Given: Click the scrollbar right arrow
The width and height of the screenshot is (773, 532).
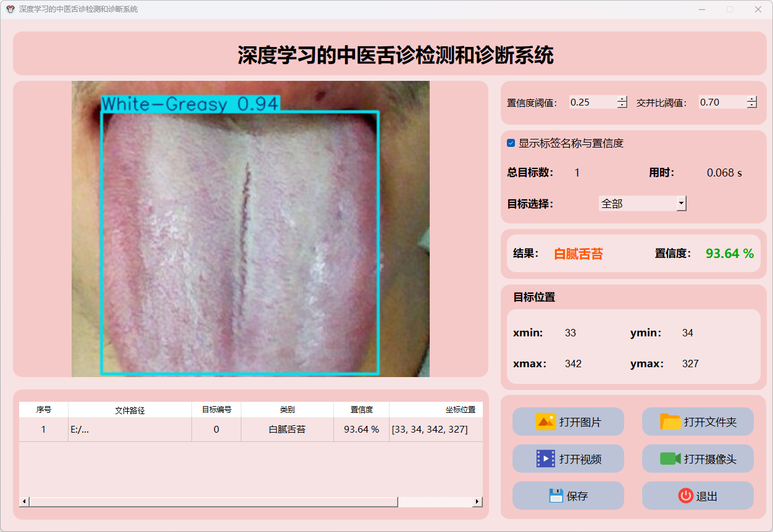Looking at the screenshot, I should [477, 502].
